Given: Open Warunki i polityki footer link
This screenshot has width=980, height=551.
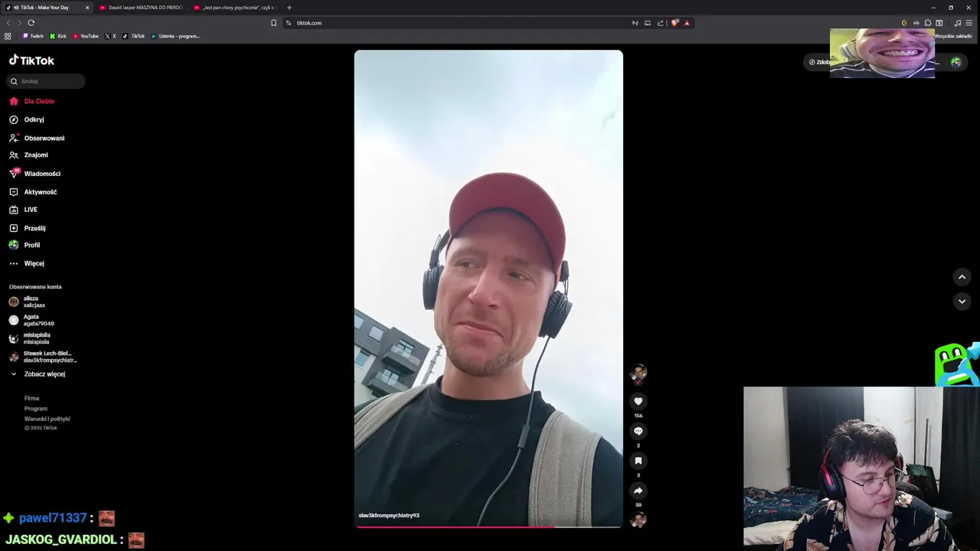Looking at the screenshot, I should coord(47,419).
